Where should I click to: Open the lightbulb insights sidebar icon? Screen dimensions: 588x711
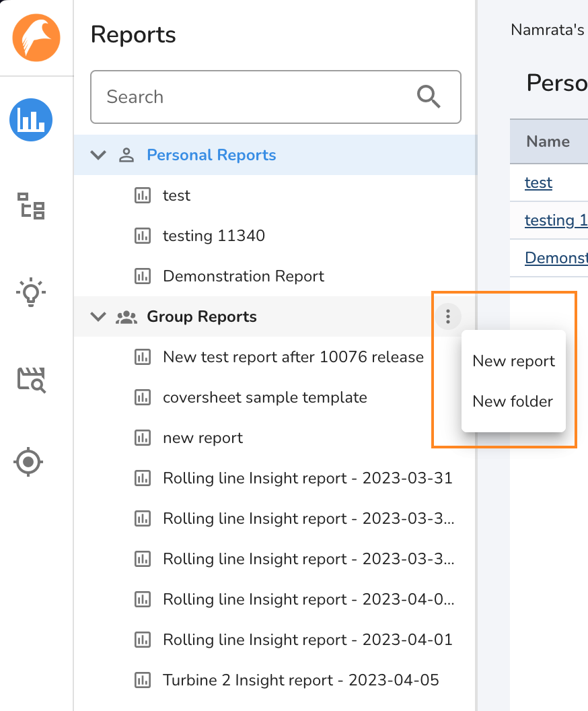coord(31,292)
